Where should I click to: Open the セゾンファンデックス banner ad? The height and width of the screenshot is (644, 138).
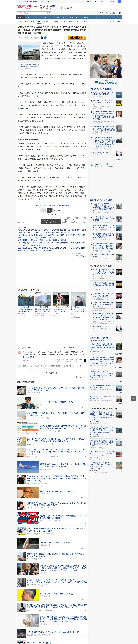tap(106, 70)
